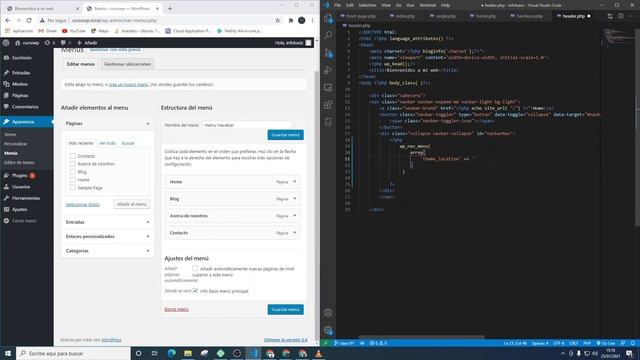Reload the page in Chrome
The image size is (640, 360).
pyautogui.click(x=29, y=20)
